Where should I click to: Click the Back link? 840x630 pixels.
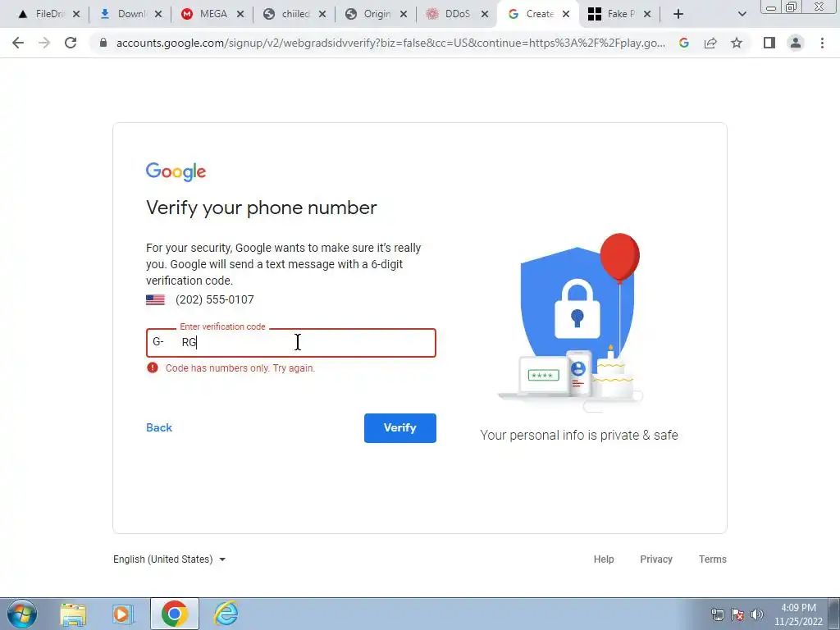159,427
